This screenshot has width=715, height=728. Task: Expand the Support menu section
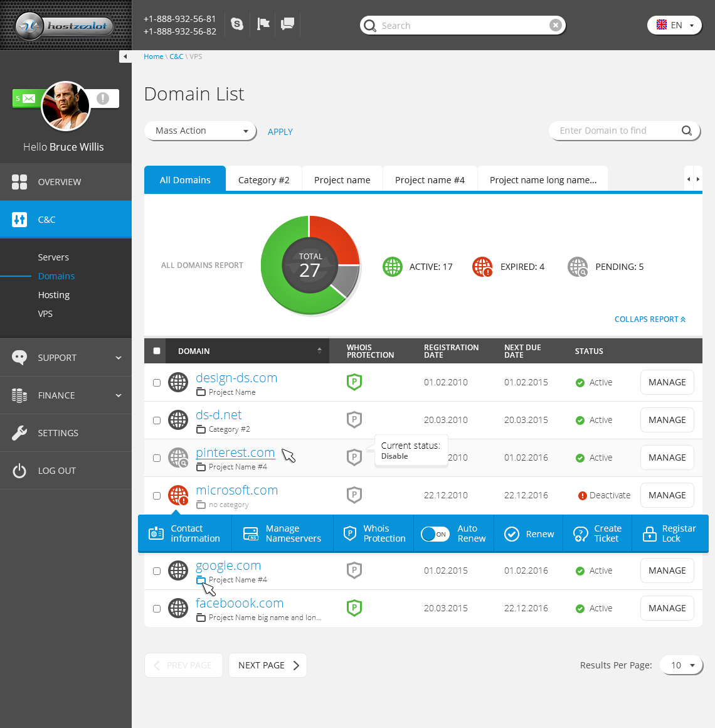click(66, 358)
